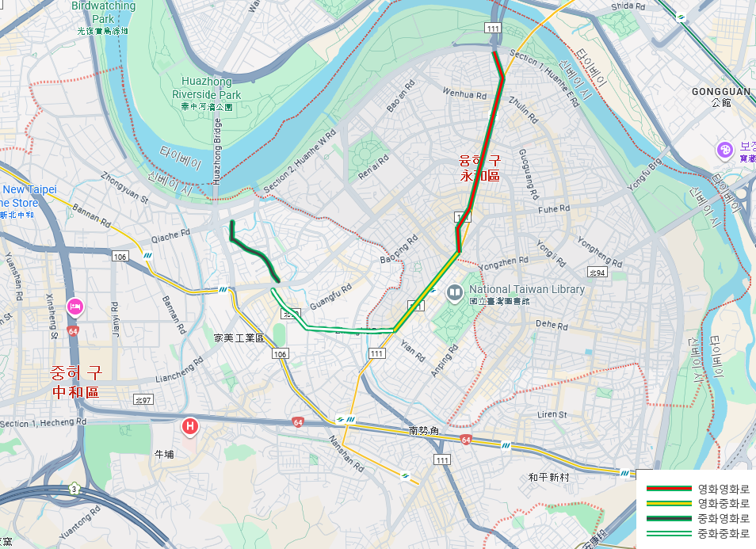756x549 pixels.
Task: Select the pink hotel marker icon
Action: click(x=75, y=306)
